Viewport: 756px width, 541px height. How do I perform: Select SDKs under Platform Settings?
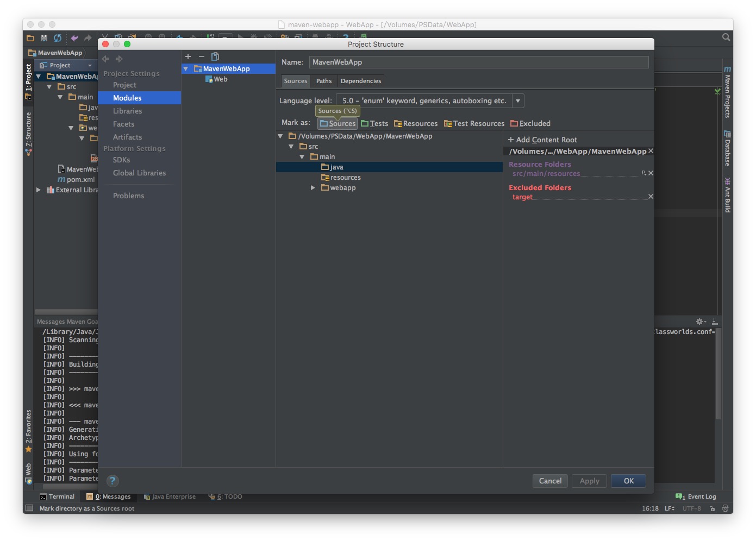pyautogui.click(x=121, y=160)
